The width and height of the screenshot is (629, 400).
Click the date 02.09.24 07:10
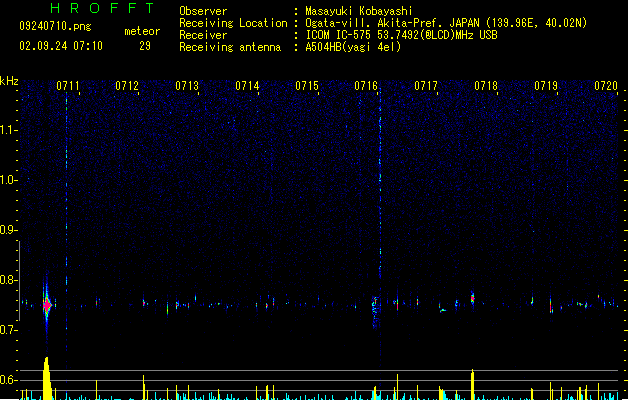point(61,46)
